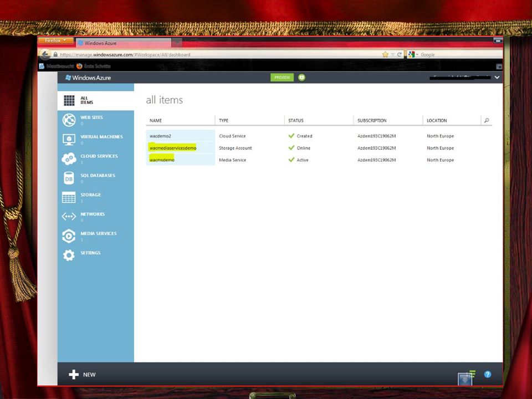532x399 pixels.
Task: Click the 'Online' status cell
Action: pos(299,148)
